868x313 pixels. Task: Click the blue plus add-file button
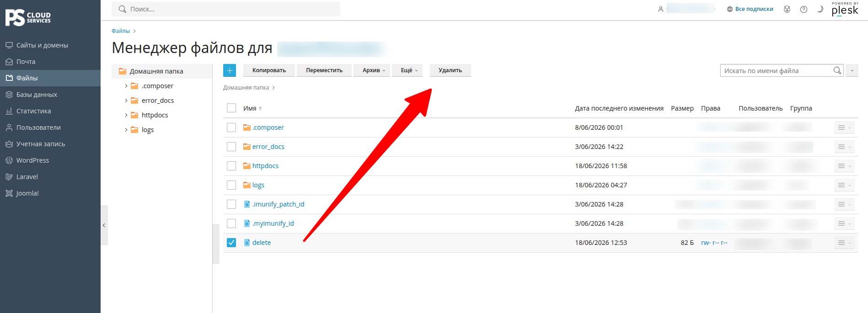point(230,70)
